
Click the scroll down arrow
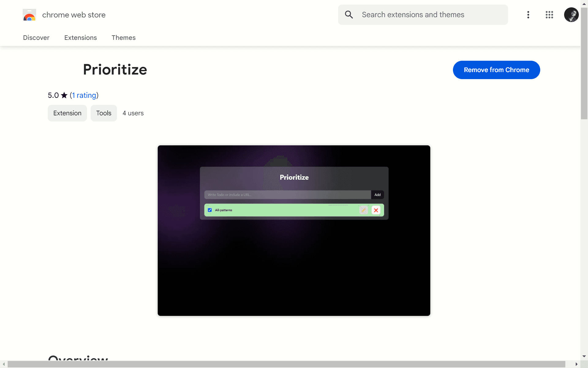point(584,356)
